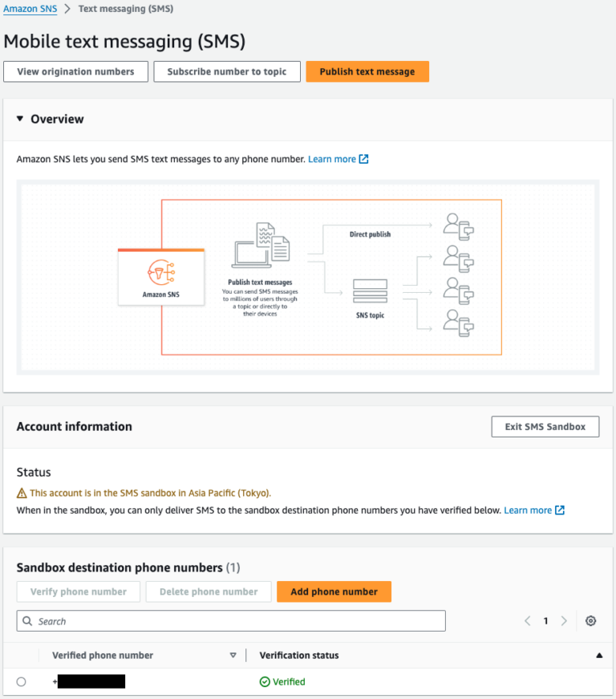This screenshot has height=699, width=616.
Task: Click Exit SMS Sandbox
Action: pyautogui.click(x=545, y=426)
